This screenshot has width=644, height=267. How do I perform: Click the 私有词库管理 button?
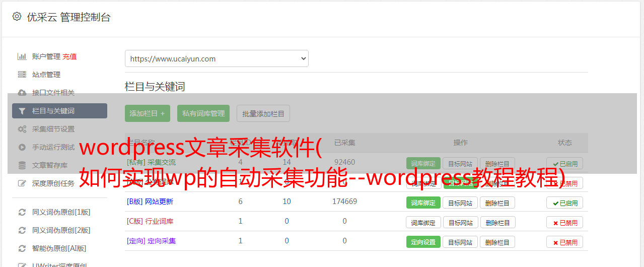tap(203, 113)
